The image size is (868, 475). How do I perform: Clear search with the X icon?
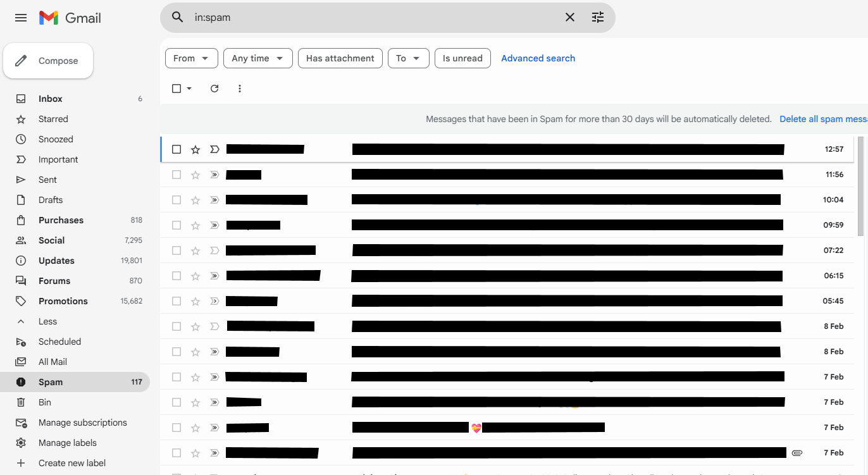click(x=570, y=18)
